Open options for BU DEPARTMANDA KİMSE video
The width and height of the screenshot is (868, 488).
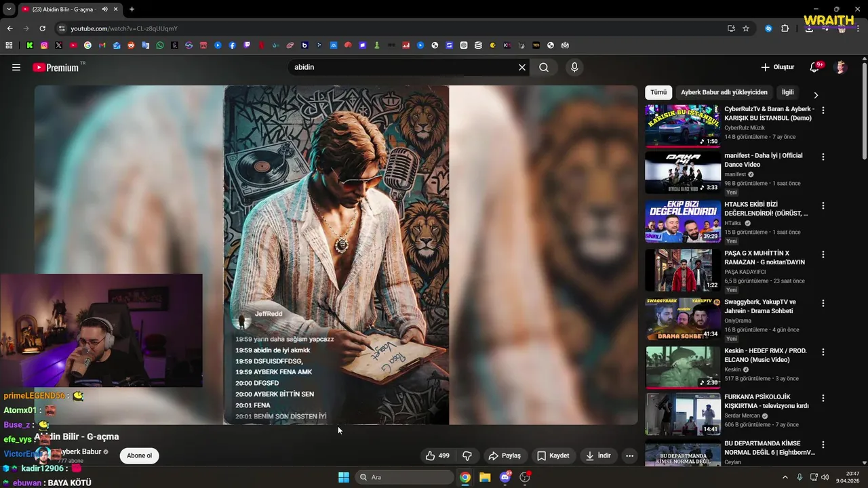pos(823,445)
